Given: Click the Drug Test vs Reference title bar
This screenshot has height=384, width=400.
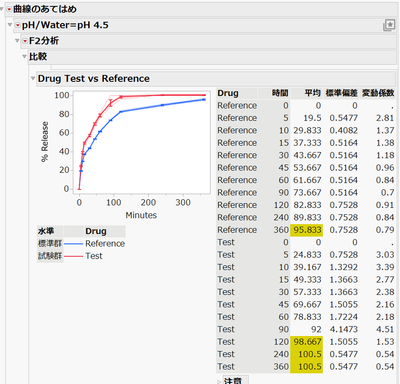Looking at the screenshot, I should [x=216, y=79].
